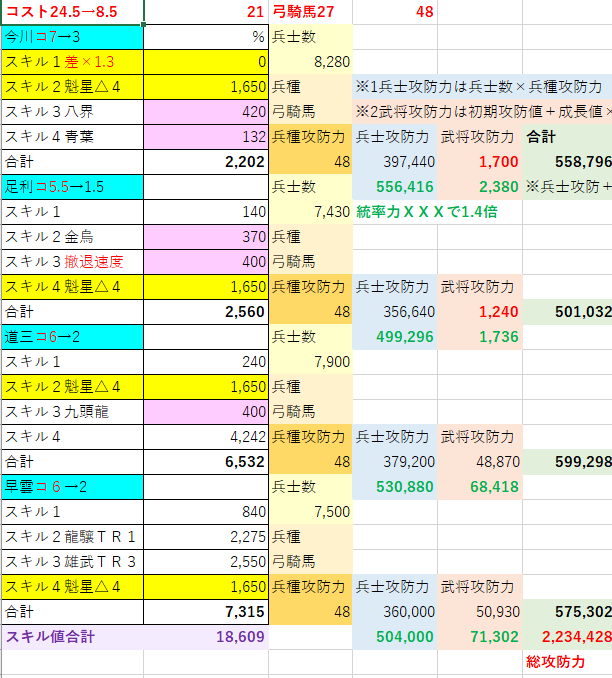Viewport: 612px width, 678px height.
Task: Click the cyan 早雲コ6→2 header cell
Action: [x=72, y=487]
